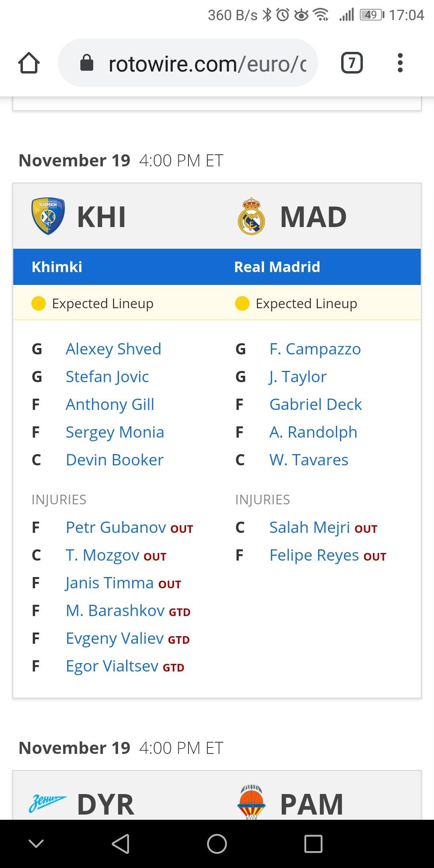Viewport: 434px width, 868px height.
Task: Open W. Tavares player link
Action: [x=309, y=460]
